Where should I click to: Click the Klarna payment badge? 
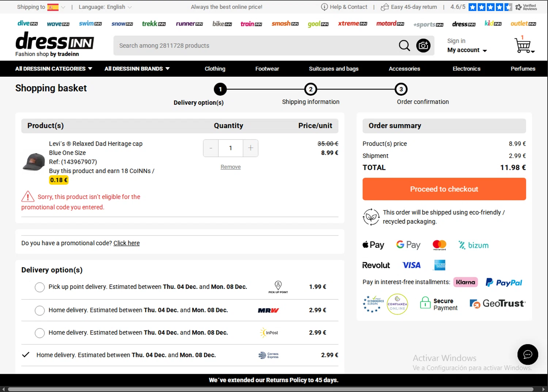tap(465, 282)
